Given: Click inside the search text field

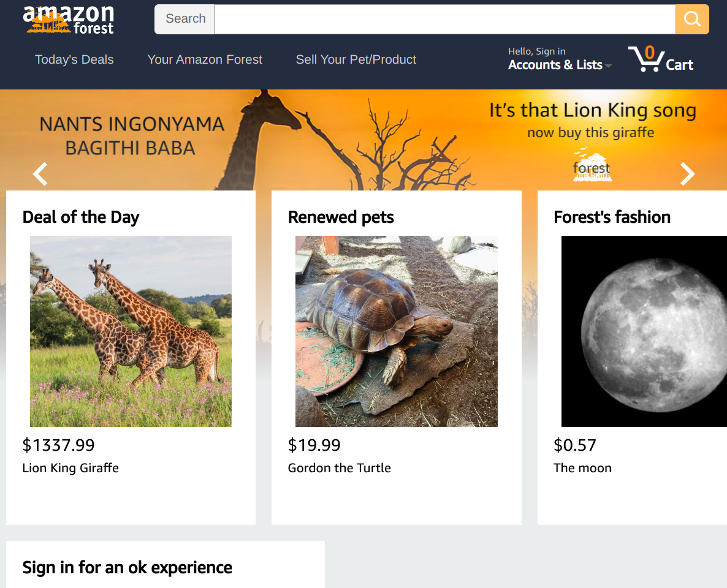Looking at the screenshot, I should (x=445, y=19).
